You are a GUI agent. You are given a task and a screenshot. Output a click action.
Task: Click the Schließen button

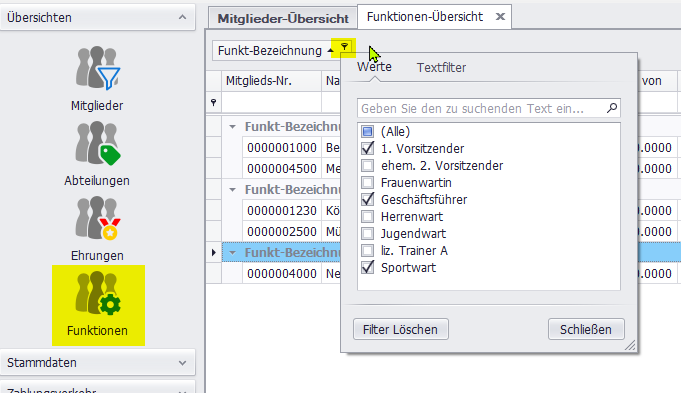586,330
